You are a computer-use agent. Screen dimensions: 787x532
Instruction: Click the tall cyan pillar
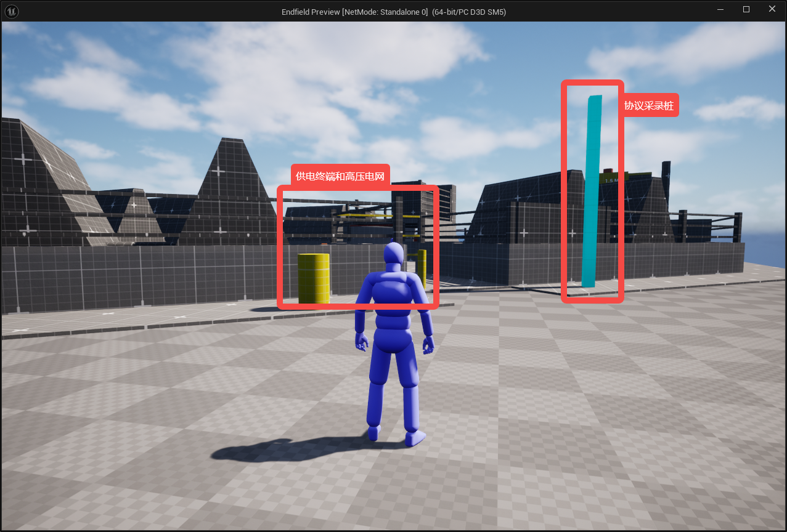click(591, 185)
